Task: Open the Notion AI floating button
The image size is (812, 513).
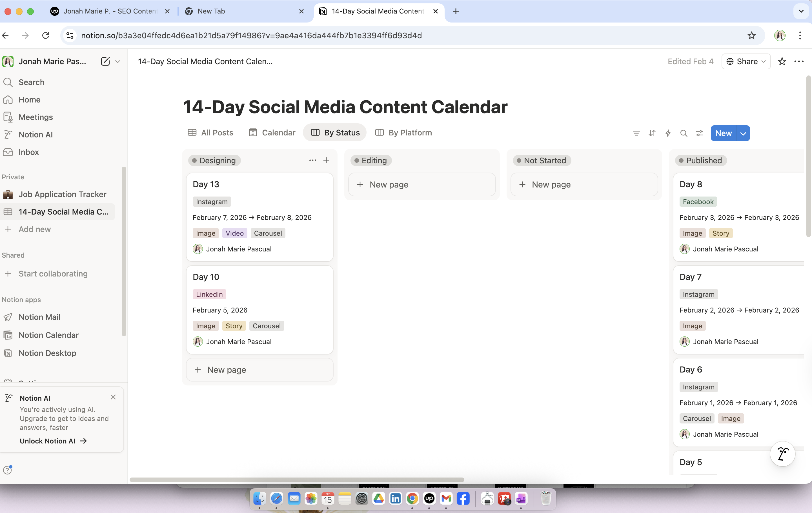Action: [x=782, y=454]
